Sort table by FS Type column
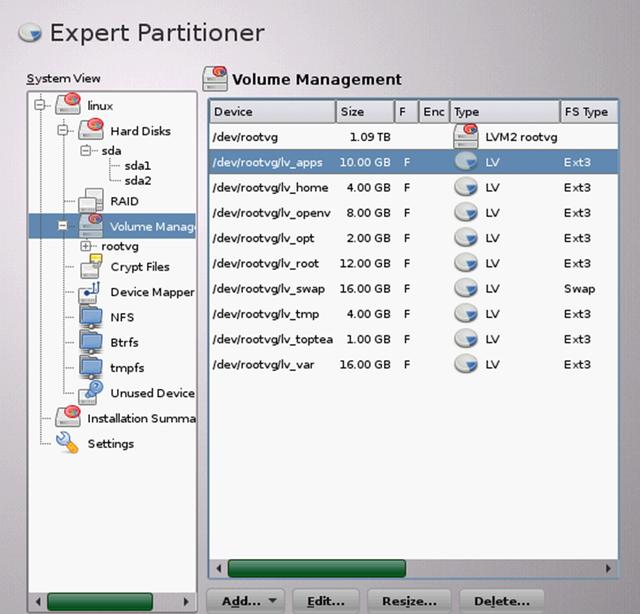The height and width of the screenshot is (614, 640). [x=589, y=111]
